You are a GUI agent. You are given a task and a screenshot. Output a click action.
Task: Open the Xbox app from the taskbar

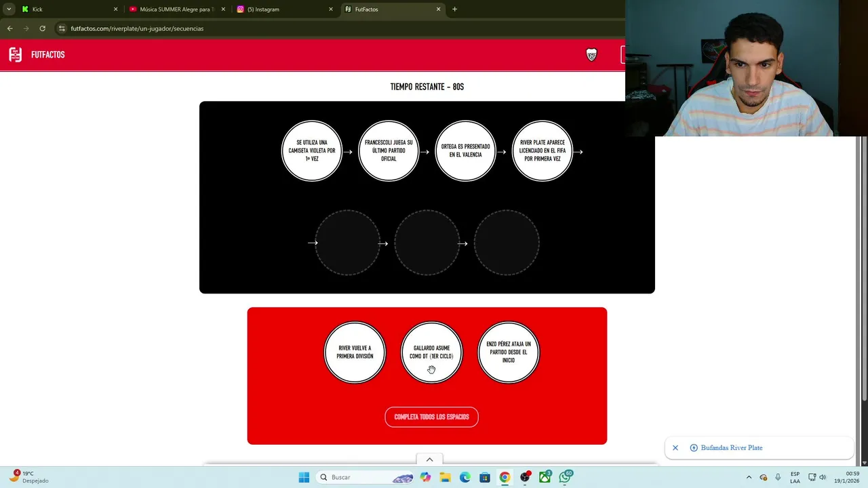tap(545, 477)
